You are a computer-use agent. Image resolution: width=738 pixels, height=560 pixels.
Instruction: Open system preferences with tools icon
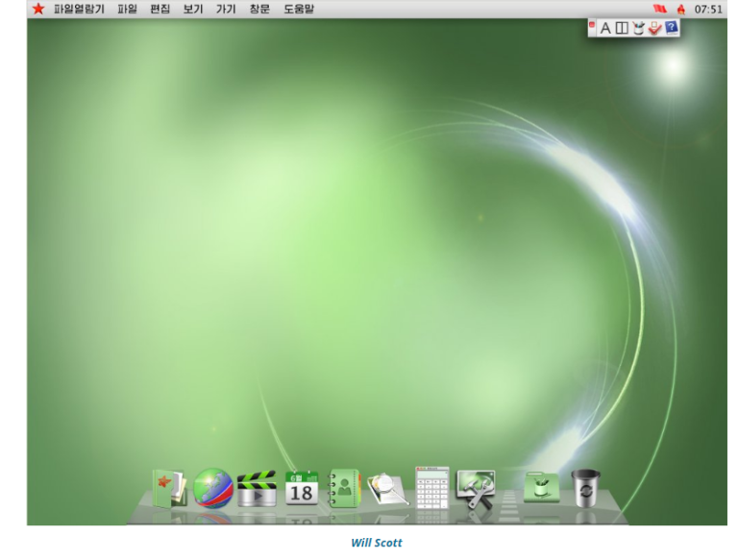point(476,487)
